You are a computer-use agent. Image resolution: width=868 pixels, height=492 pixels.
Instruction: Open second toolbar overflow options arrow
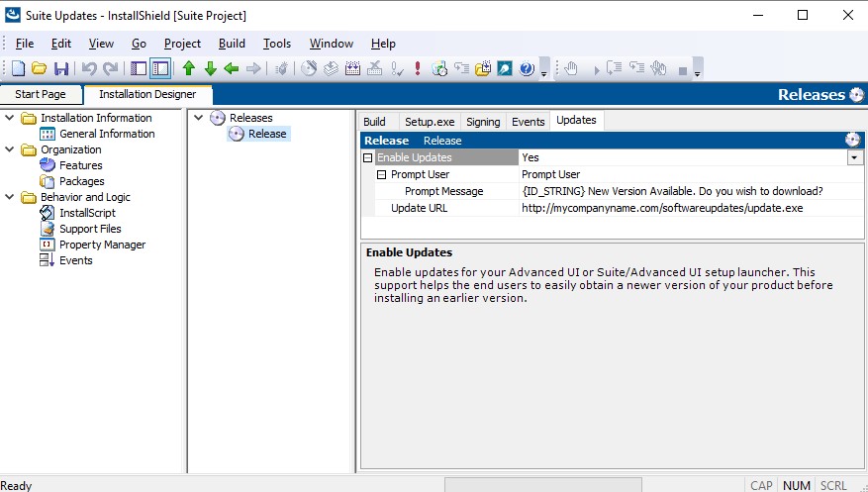698,69
